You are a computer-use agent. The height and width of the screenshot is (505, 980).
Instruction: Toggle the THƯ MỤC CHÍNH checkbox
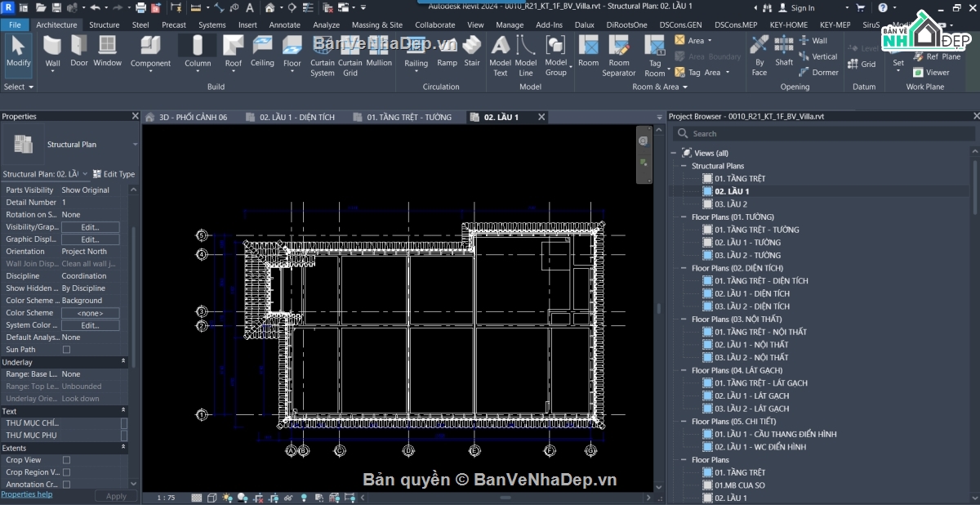click(x=124, y=423)
